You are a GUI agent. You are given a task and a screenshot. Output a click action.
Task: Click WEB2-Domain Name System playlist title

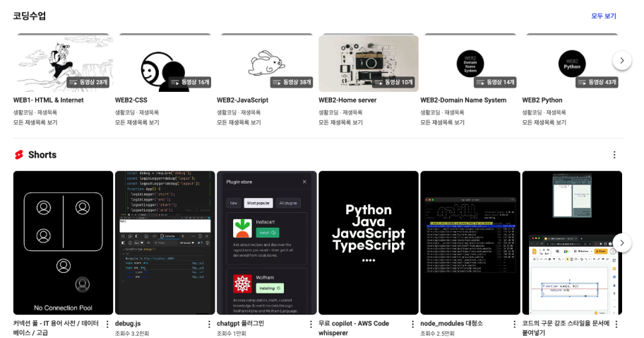[x=463, y=100]
